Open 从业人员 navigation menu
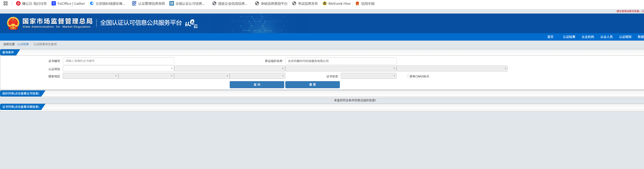This screenshot has height=169, width=644. pos(606,37)
